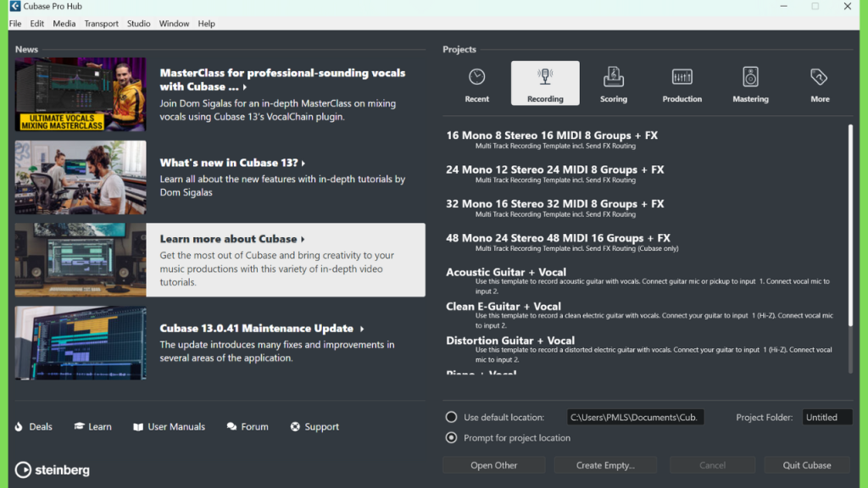The image size is (868, 488).
Task: Click the Project Folder name field
Action: (x=827, y=417)
